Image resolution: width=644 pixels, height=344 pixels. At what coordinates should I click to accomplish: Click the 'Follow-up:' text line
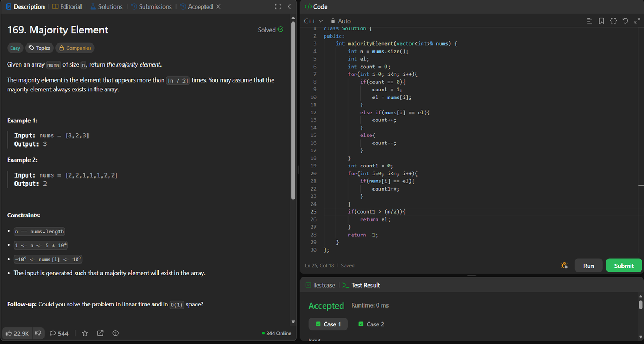(x=105, y=304)
